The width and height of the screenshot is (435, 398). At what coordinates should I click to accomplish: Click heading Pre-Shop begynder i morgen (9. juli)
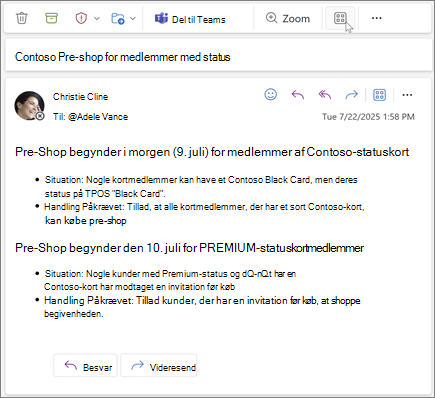point(212,152)
